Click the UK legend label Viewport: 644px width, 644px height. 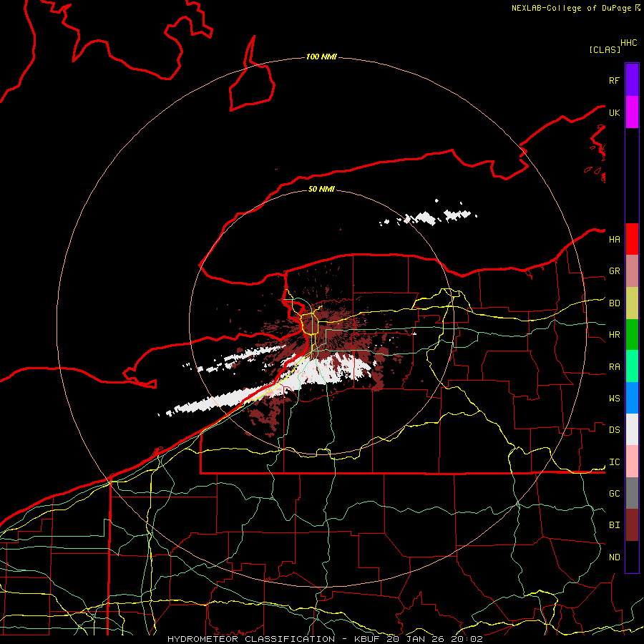[x=614, y=112]
